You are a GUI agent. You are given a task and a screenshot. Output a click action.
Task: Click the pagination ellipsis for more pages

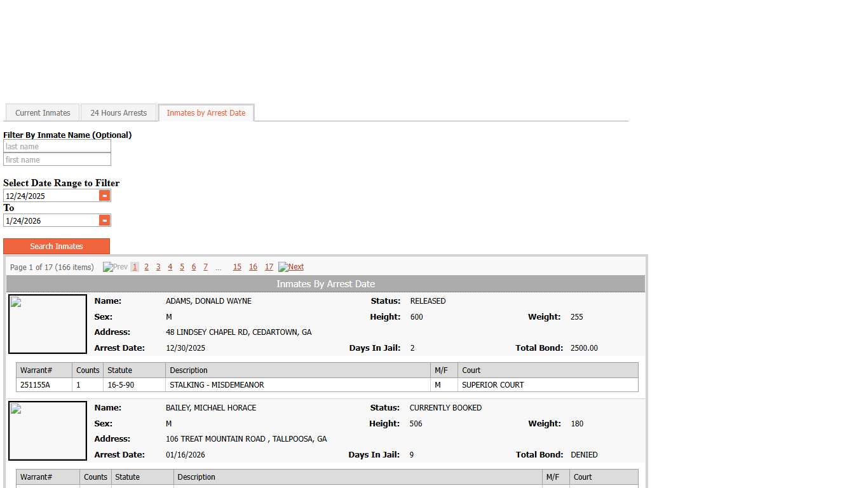point(219,268)
